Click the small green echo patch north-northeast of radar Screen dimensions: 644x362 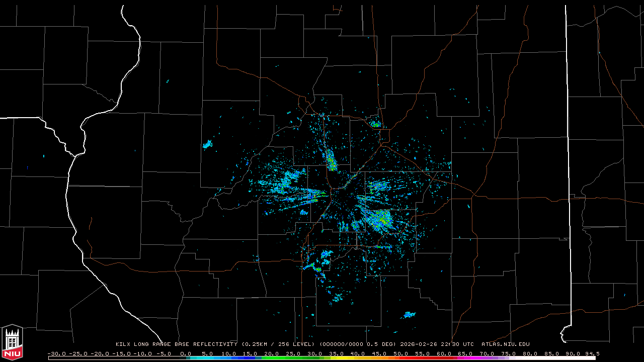[375, 123]
